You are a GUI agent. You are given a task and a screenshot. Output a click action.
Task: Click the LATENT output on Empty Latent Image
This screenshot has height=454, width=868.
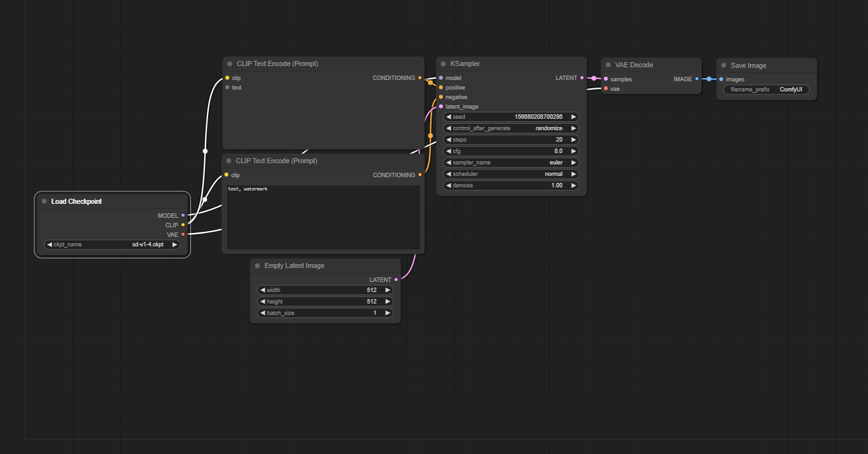pyautogui.click(x=395, y=279)
